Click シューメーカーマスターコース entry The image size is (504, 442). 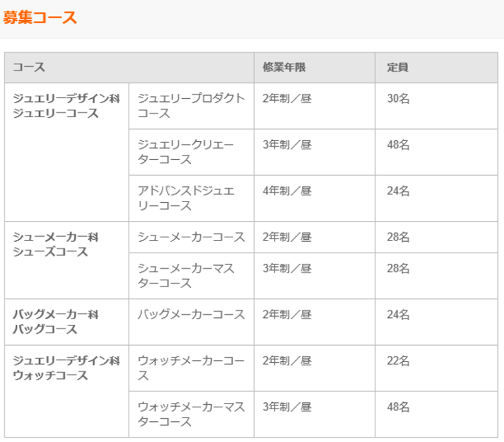tap(192, 276)
